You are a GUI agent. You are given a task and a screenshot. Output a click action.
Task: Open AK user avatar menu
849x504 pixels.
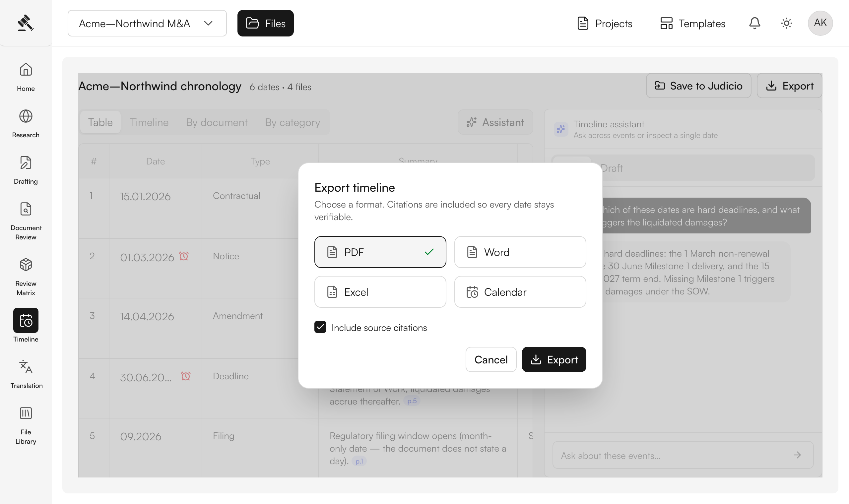tap(820, 23)
